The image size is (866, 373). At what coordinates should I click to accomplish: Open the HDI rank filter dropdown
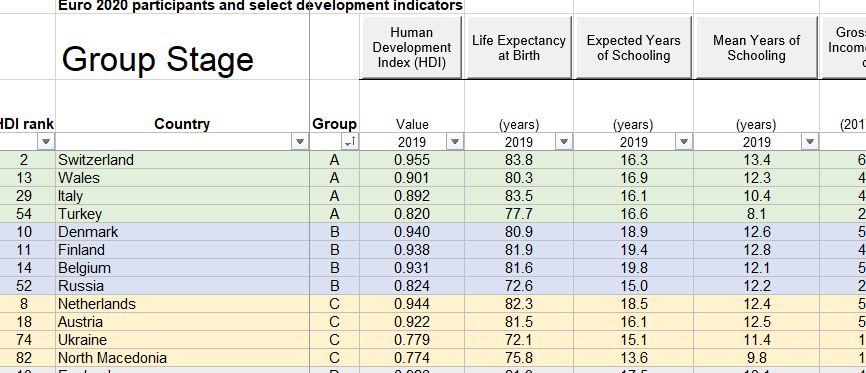pos(46,142)
